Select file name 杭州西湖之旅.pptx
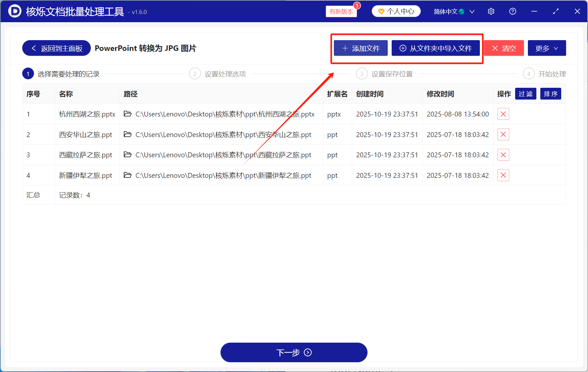 [x=87, y=114]
